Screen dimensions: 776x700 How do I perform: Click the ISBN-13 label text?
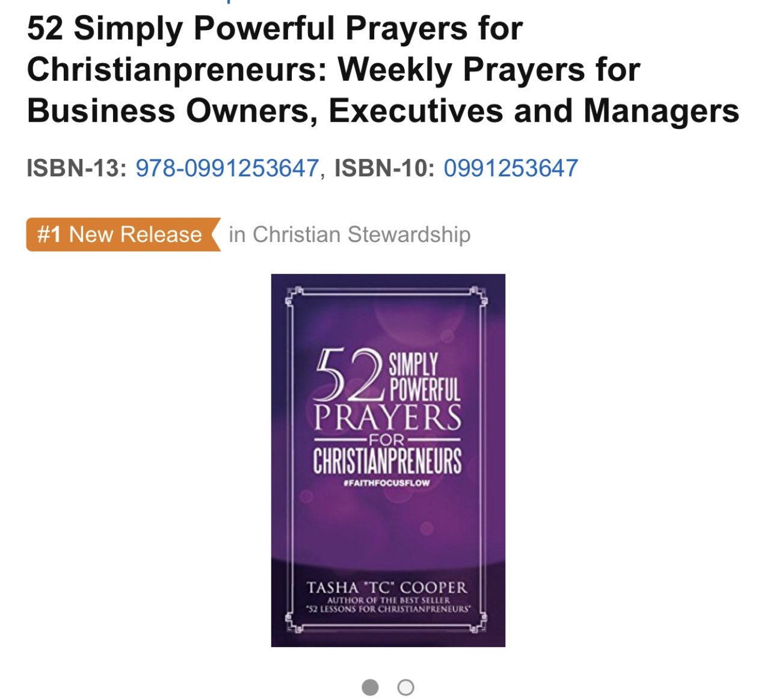[76, 168]
